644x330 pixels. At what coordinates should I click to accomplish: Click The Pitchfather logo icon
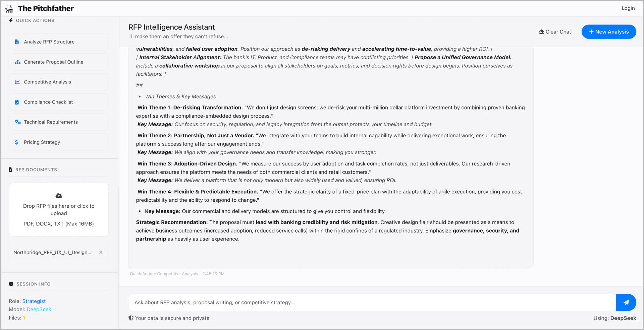tap(9, 9)
